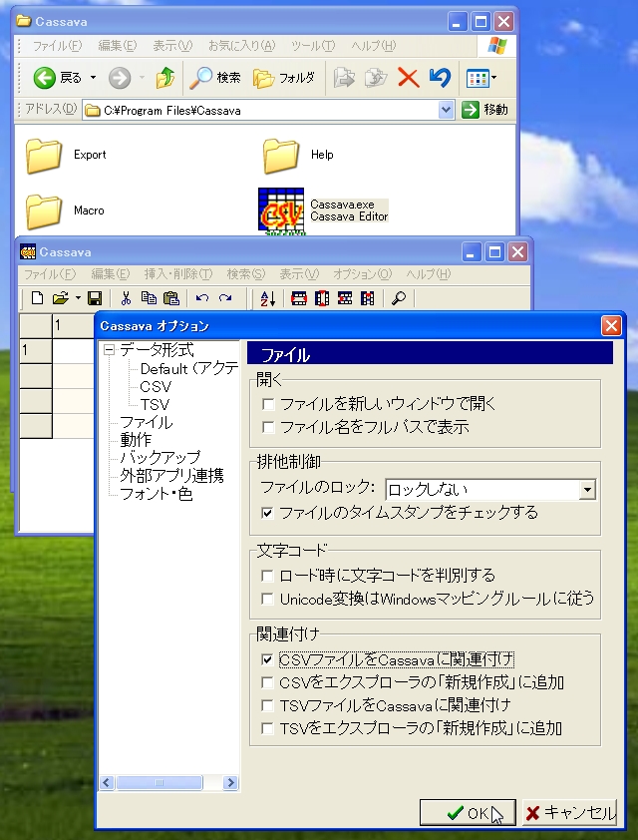Select the TSV item in options tree
This screenshot has width=638, height=840.
click(155, 404)
